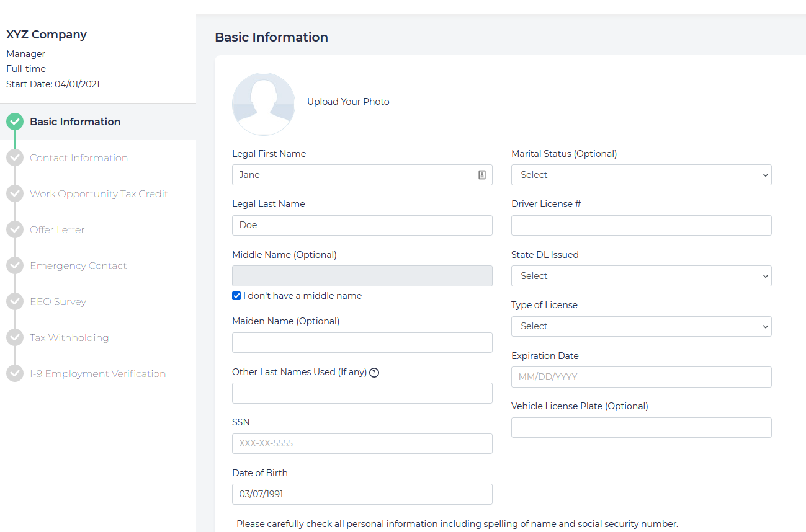Open the I-9 Employment Verification step

pyautogui.click(x=97, y=373)
